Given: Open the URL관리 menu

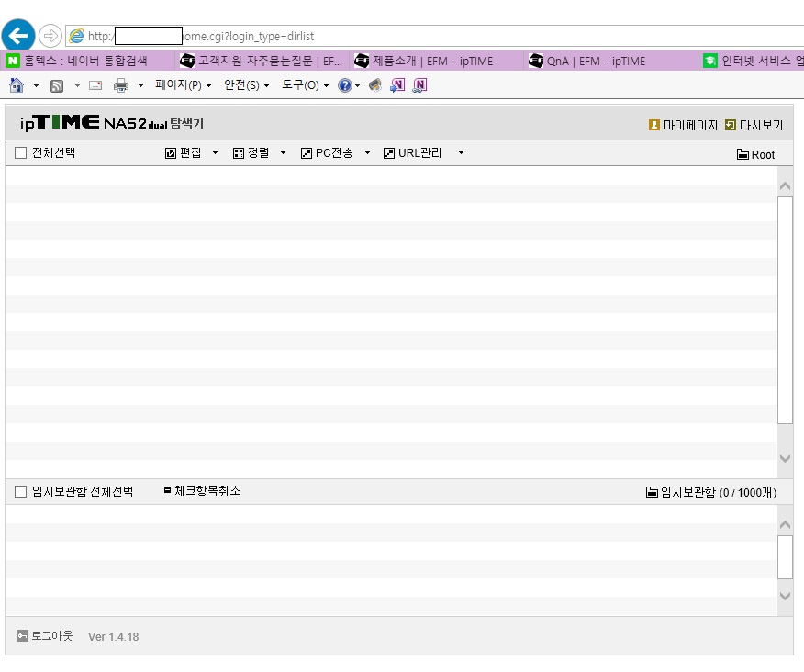Looking at the screenshot, I should point(423,153).
